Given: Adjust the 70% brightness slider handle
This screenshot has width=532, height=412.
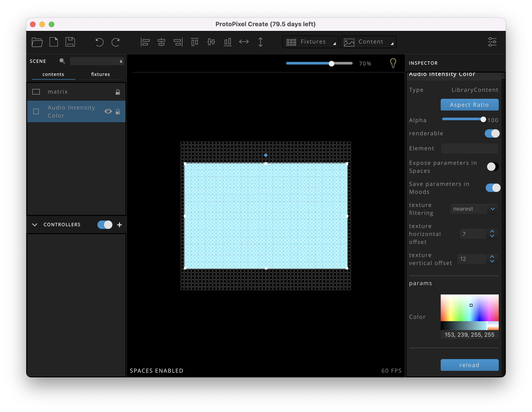Looking at the screenshot, I should (331, 63).
